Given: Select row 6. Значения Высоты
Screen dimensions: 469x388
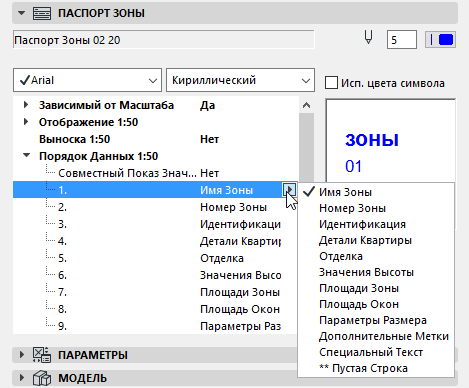Looking at the screenshot, I should [x=155, y=275].
